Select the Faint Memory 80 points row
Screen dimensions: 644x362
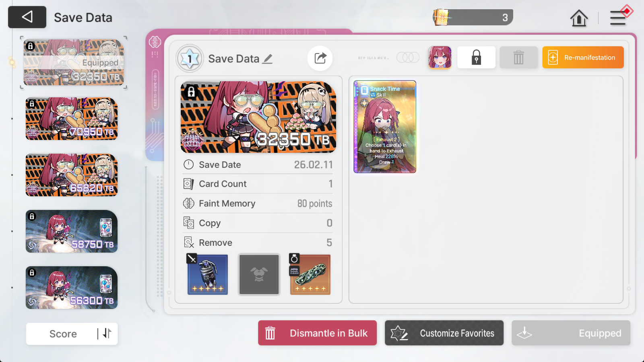pos(258,204)
